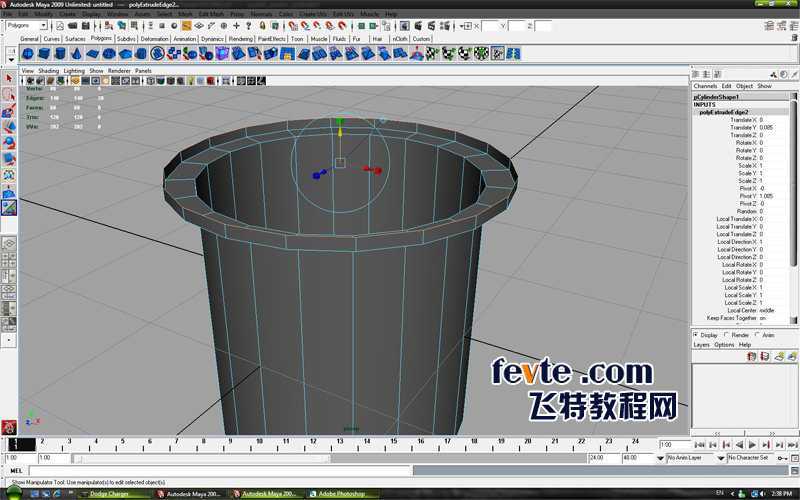800x500 pixels.
Task: Click the create new empty layer icon
Action: 779,356
